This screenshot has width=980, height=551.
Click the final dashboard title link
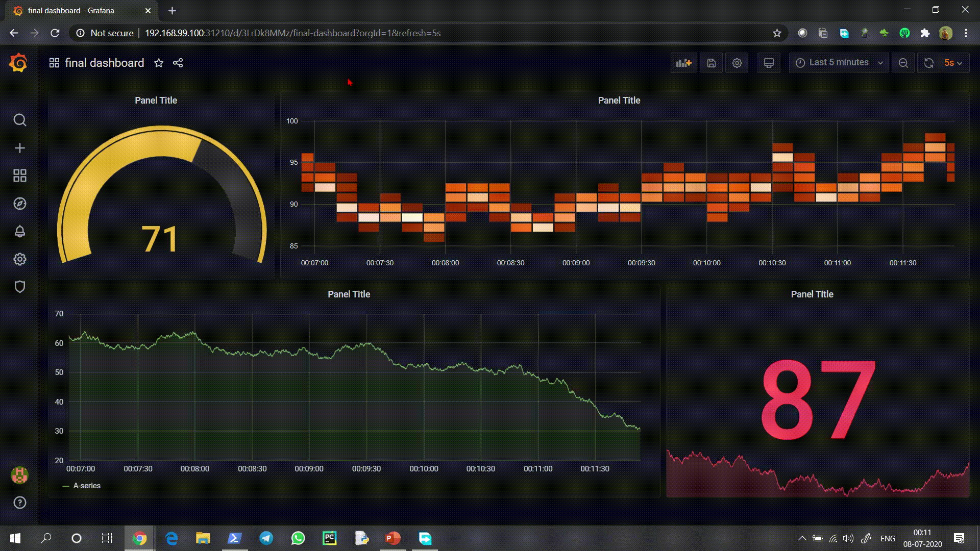[104, 63]
